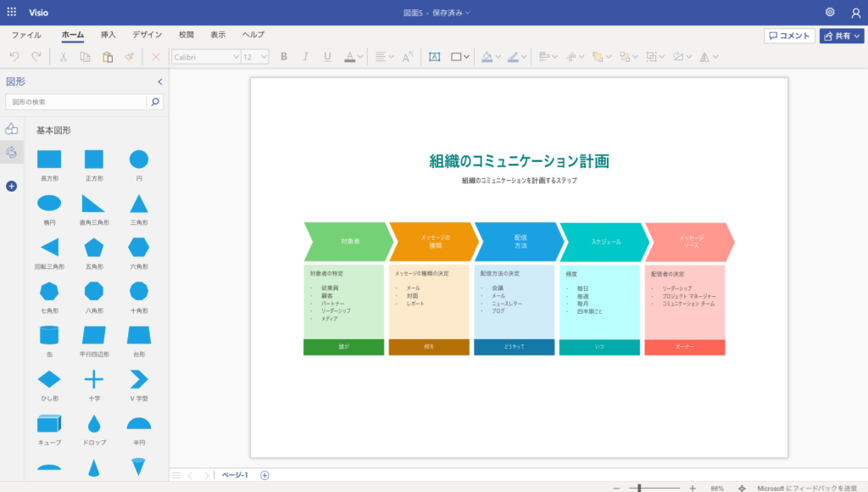The image size is (868, 492).
Task: Open the app launcher waffle icon
Action: pyautogui.click(x=12, y=13)
